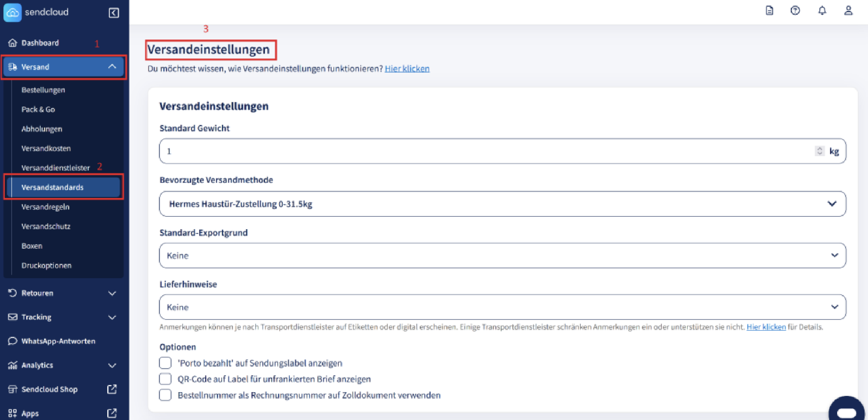Image resolution: width=868 pixels, height=420 pixels.
Task: Click the Sendcloud cloud logo
Action: point(12,12)
